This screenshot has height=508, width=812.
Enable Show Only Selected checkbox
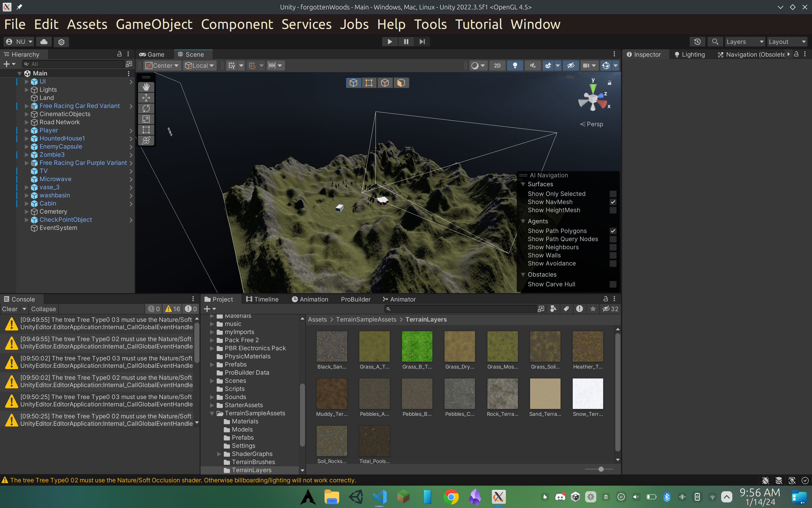pyautogui.click(x=613, y=194)
